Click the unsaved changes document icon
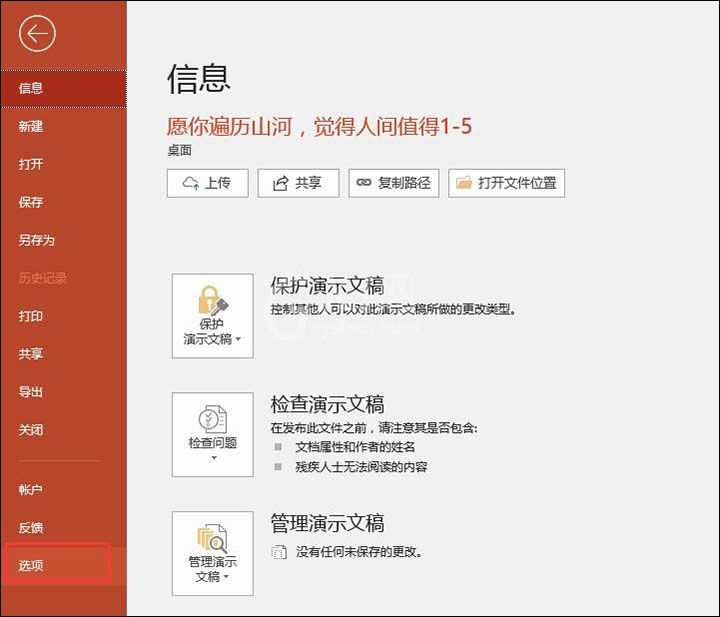This screenshot has height=617, width=720. [279, 552]
